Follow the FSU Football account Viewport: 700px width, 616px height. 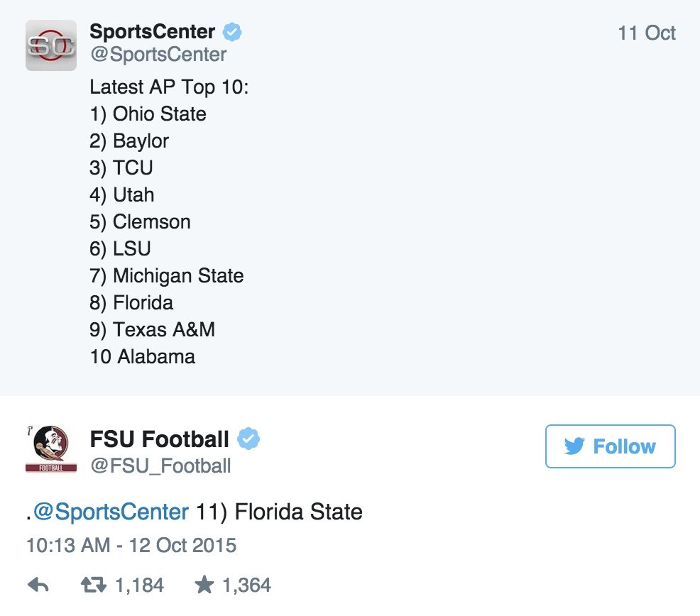611,446
